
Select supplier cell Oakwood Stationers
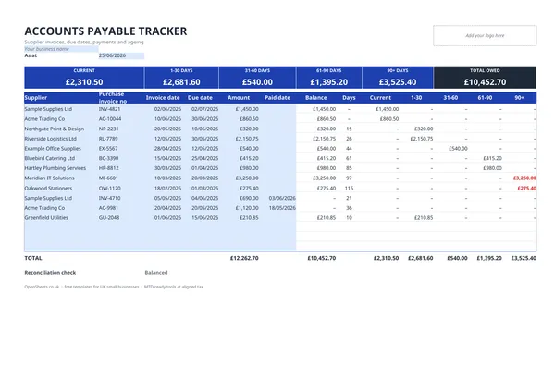click(48, 189)
